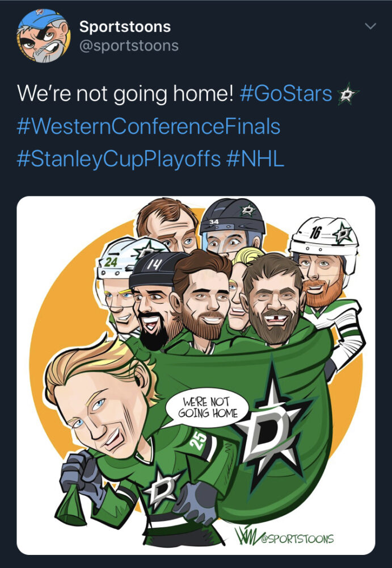Screen dimensions: 392x568
Task: Open the #StanleyCupPlayoffs hashtag
Action: point(119,160)
